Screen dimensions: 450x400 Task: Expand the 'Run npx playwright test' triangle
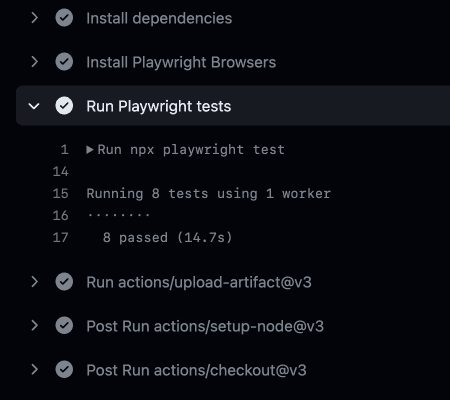89,150
